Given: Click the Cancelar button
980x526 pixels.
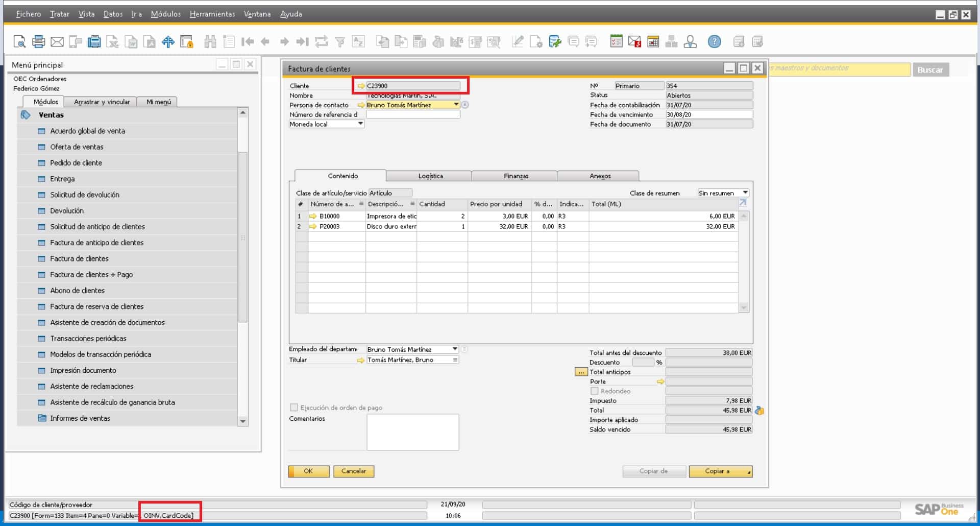Looking at the screenshot, I should [354, 471].
